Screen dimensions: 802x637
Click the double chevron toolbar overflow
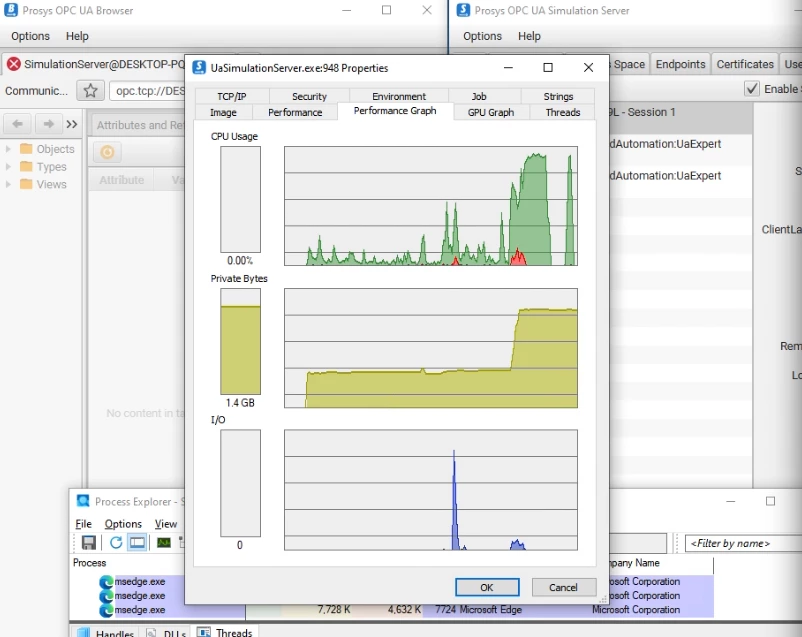click(72, 125)
